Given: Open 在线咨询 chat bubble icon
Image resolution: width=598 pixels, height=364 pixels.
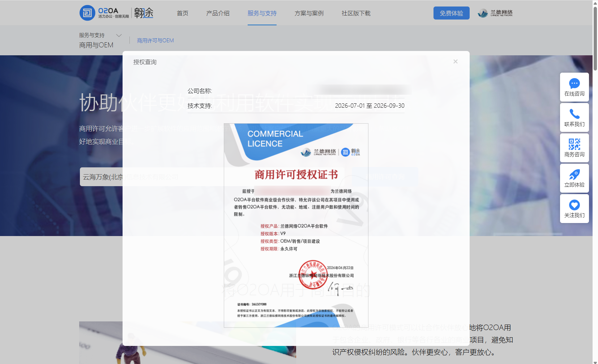Looking at the screenshot, I should pyautogui.click(x=574, y=83).
